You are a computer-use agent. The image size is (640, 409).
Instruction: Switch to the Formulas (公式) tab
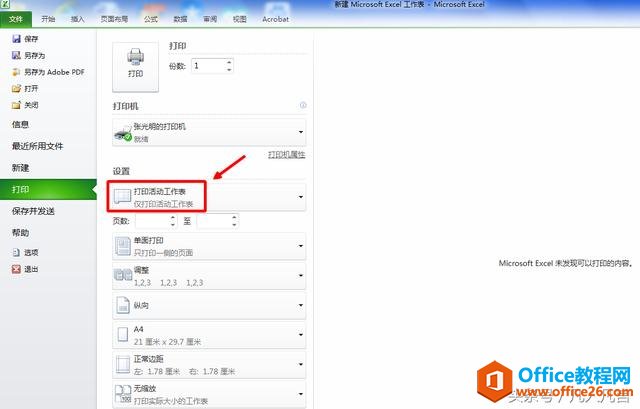click(x=151, y=19)
